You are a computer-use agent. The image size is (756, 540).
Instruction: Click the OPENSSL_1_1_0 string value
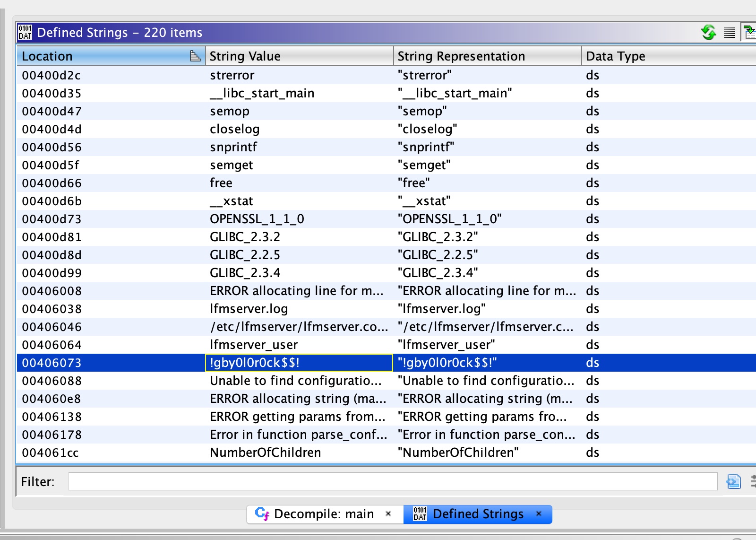click(299, 219)
